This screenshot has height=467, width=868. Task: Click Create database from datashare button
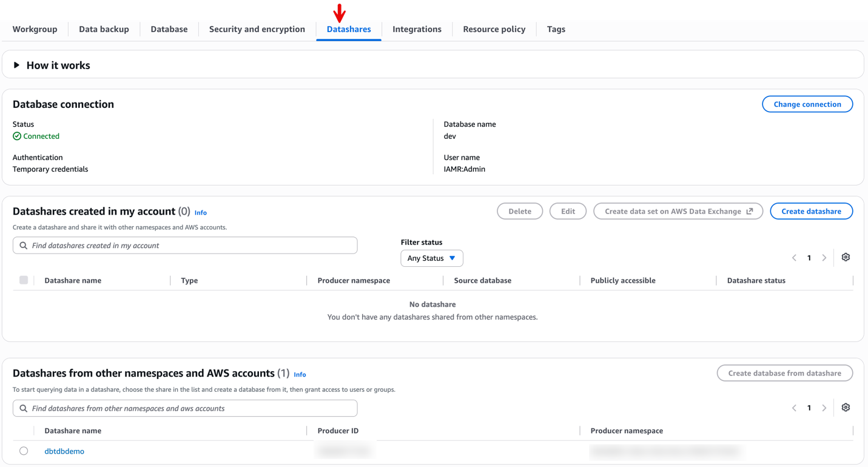785,373
